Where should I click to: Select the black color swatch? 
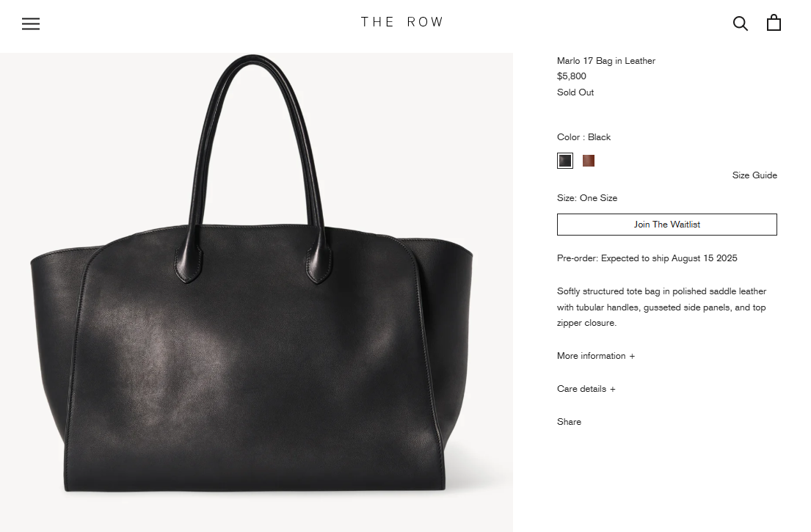(565, 161)
